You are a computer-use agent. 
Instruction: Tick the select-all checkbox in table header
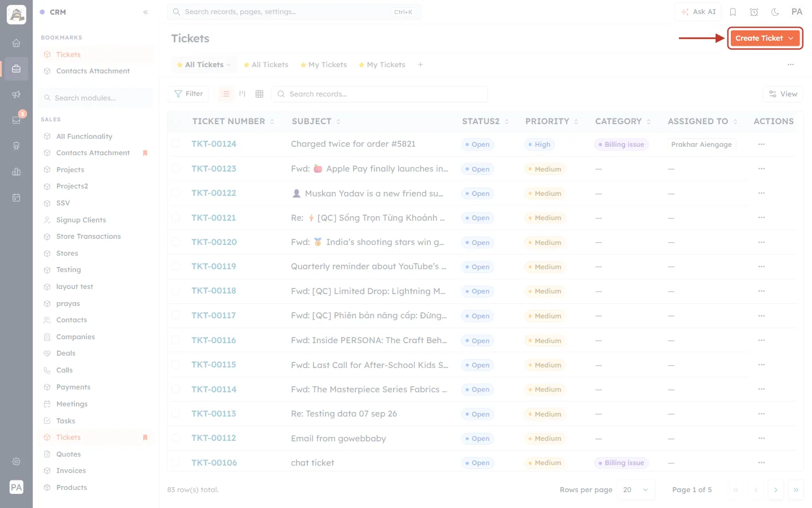(x=175, y=121)
